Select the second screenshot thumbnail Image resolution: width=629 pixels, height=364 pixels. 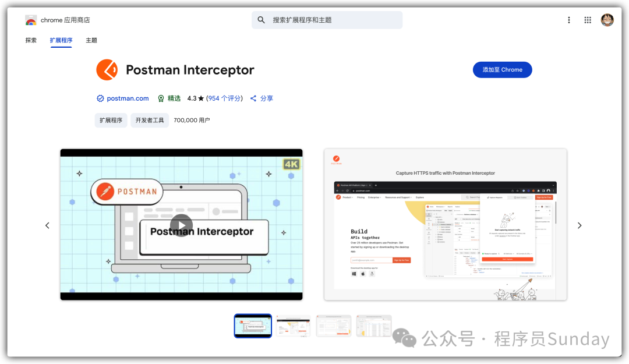coord(293,326)
